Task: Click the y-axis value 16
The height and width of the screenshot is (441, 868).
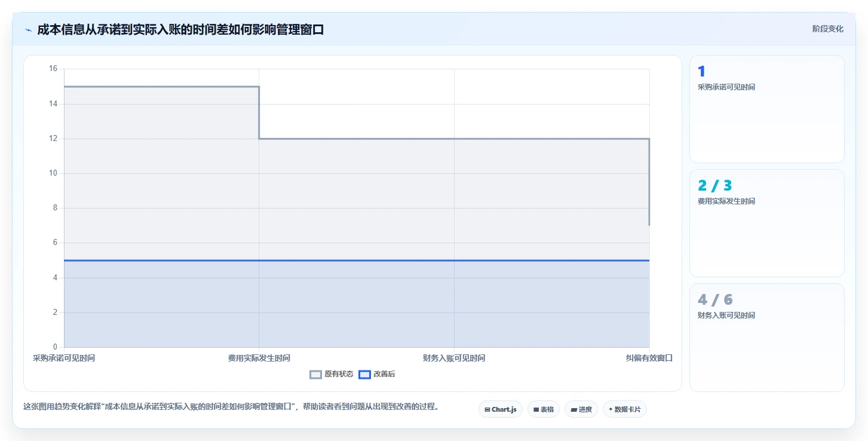Action: pos(53,69)
